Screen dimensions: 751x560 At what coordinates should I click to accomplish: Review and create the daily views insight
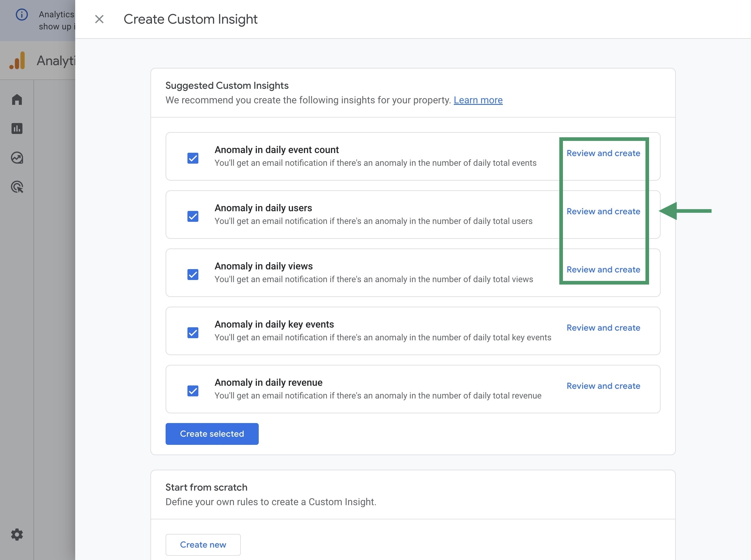[603, 269]
